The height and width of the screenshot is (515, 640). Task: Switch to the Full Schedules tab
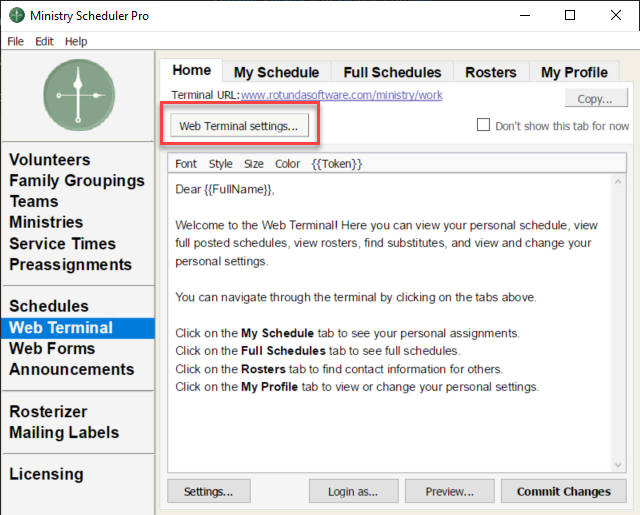[x=392, y=73]
